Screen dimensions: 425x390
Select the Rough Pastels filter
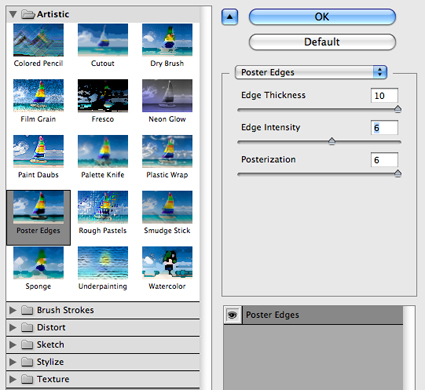tap(103, 207)
